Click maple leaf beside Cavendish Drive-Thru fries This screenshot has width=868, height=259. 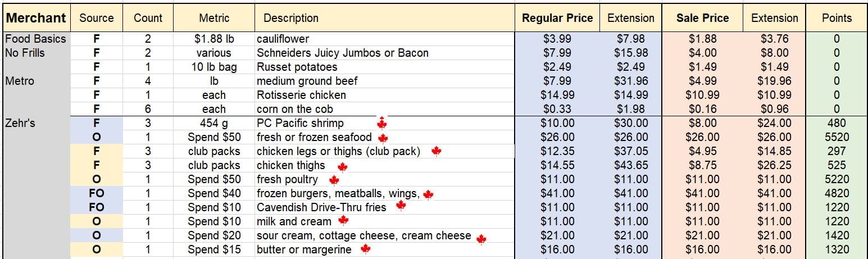click(401, 206)
